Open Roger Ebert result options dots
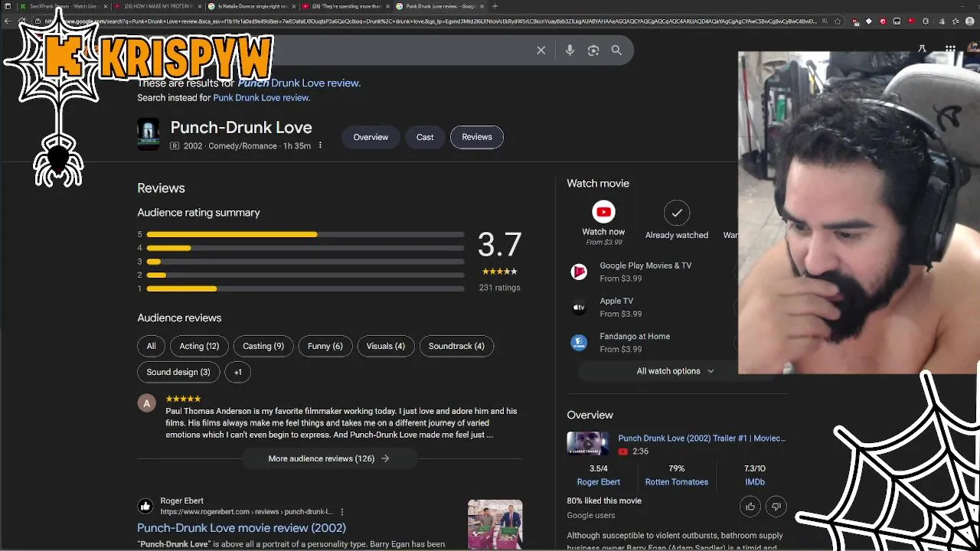The height and width of the screenshot is (551, 980). tap(342, 512)
